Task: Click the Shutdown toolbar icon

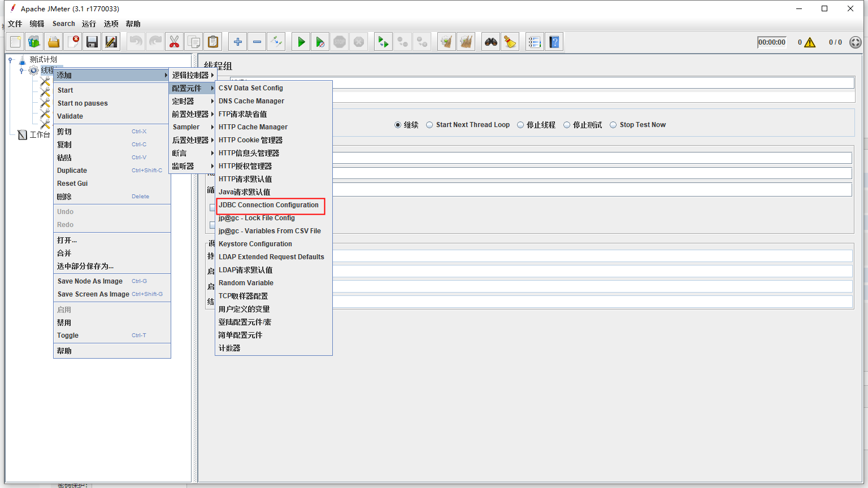Action: coord(359,42)
